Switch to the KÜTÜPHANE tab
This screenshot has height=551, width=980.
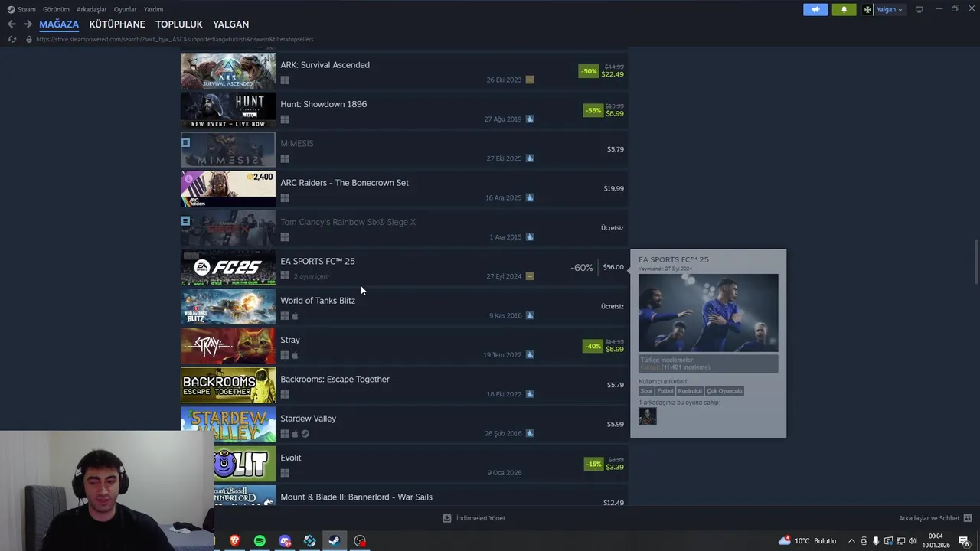pyautogui.click(x=117, y=24)
